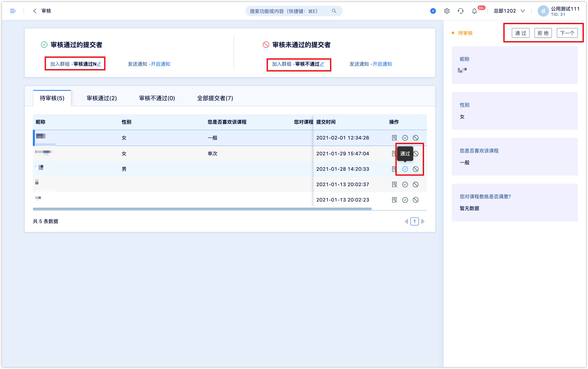Screen dimensions: 588x369
Task: Click the table horizontal scrollbar
Action: point(202,209)
